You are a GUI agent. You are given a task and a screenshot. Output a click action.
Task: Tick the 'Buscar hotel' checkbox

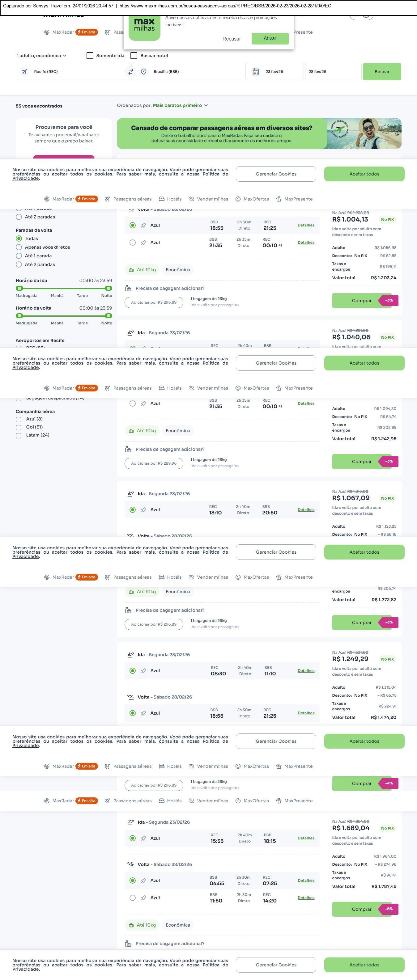(134, 56)
